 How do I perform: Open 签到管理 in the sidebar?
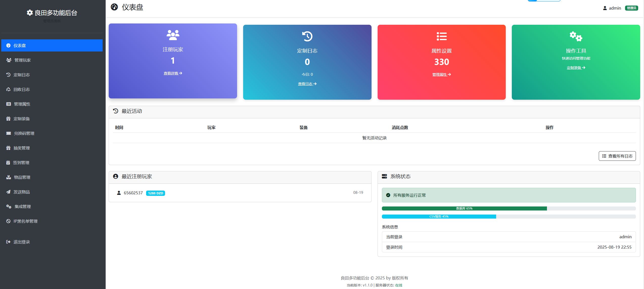click(x=52, y=163)
